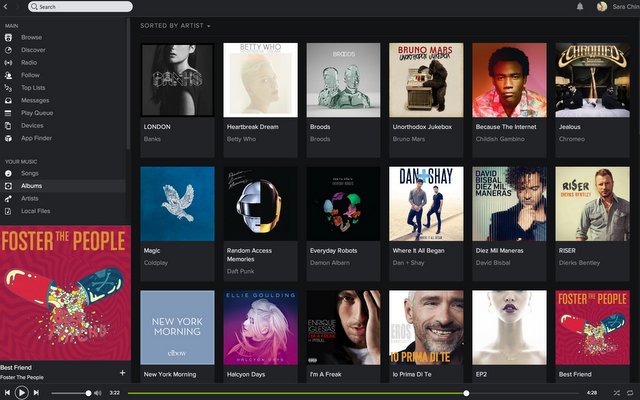Open the LONDON album cover
This screenshot has height=400, width=640.
(177, 80)
